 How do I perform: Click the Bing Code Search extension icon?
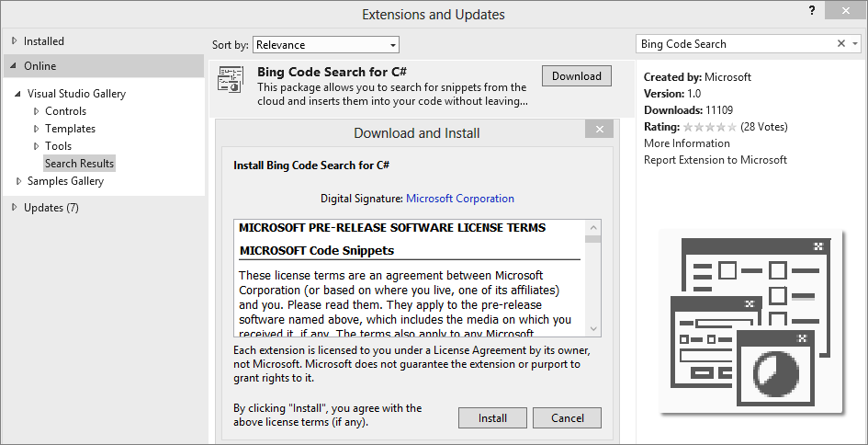pyautogui.click(x=231, y=79)
